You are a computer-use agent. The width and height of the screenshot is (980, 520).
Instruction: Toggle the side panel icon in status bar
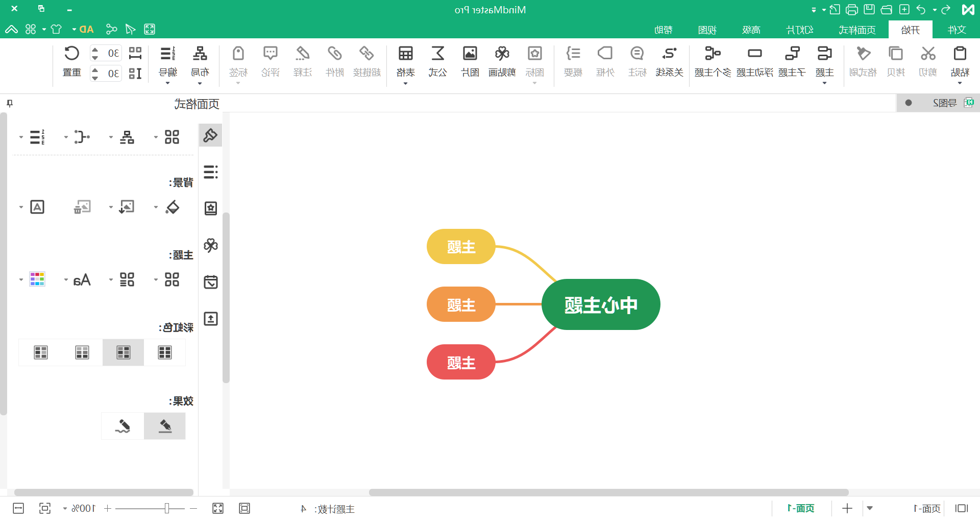pos(962,508)
